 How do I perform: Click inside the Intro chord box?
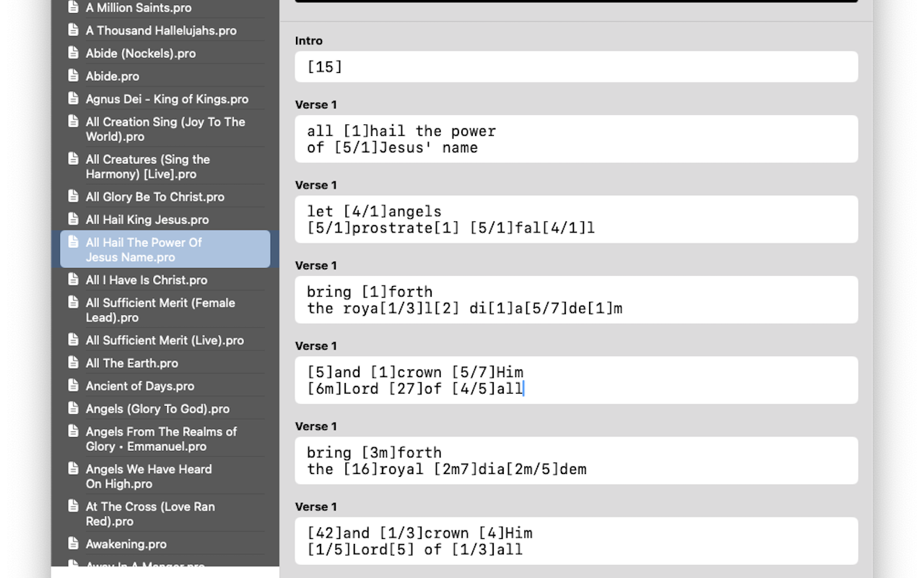pyautogui.click(x=575, y=66)
